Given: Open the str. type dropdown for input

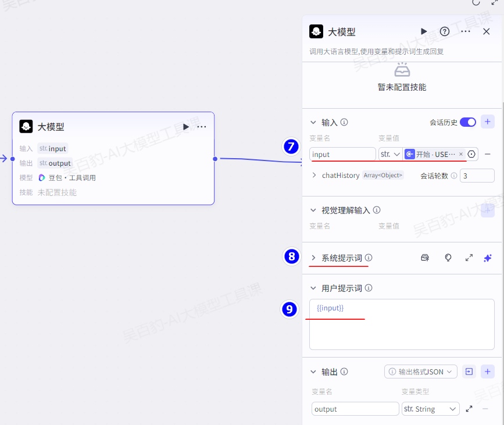Looking at the screenshot, I should (390, 154).
